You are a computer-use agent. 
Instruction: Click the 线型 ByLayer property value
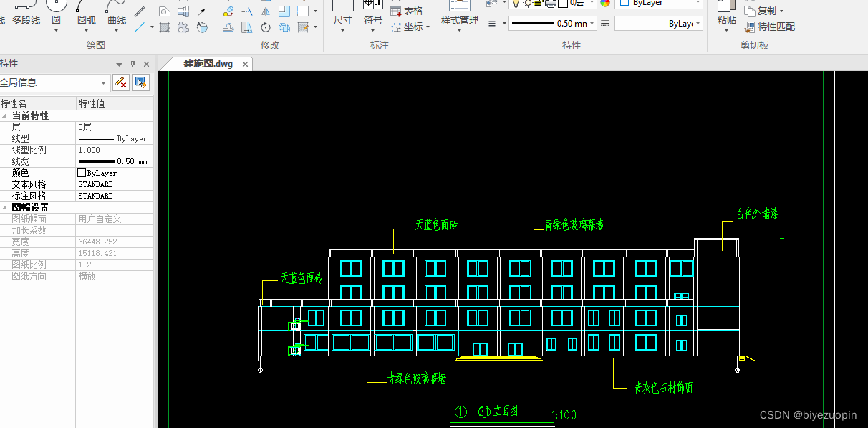click(115, 138)
